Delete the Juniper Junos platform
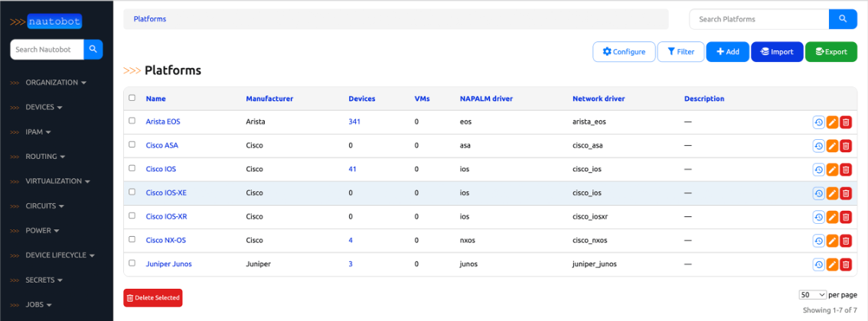 coord(845,264)
